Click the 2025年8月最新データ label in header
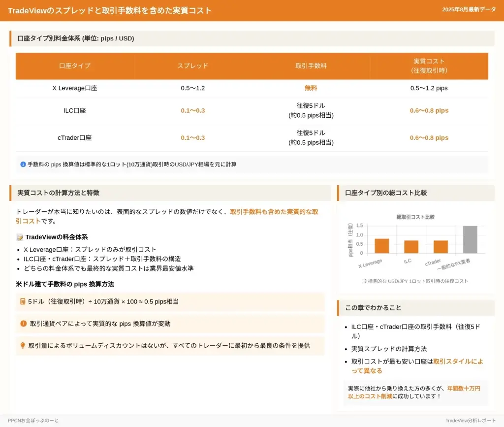This screenshot has width=504, height=427. [469, 10]
